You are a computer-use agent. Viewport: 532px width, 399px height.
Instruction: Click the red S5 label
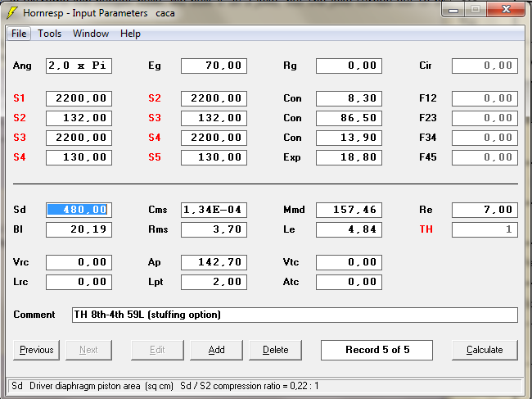pos(155,157)
